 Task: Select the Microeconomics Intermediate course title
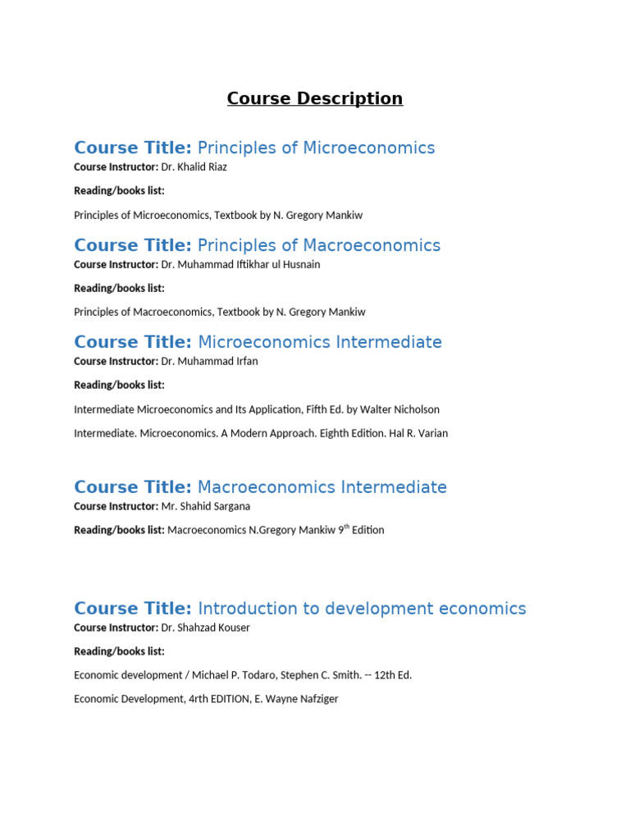[320, 342]
